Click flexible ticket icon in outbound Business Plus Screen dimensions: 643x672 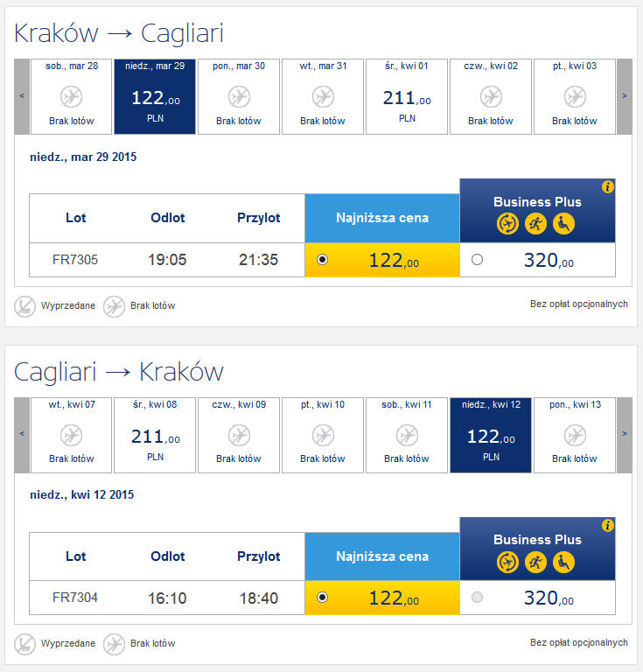coord(507,224)
